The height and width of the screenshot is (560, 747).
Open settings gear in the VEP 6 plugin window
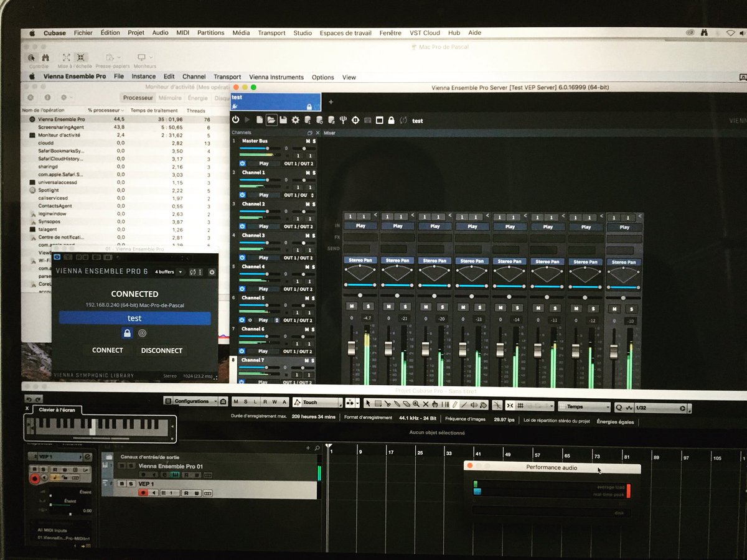[x=212, y=272]
